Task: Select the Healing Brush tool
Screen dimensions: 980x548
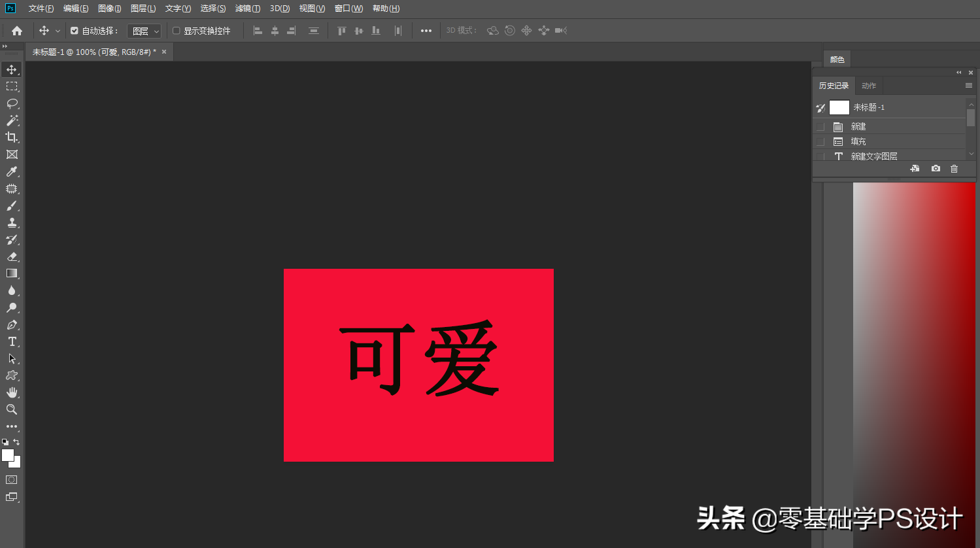Action: (x=12, y=188)
